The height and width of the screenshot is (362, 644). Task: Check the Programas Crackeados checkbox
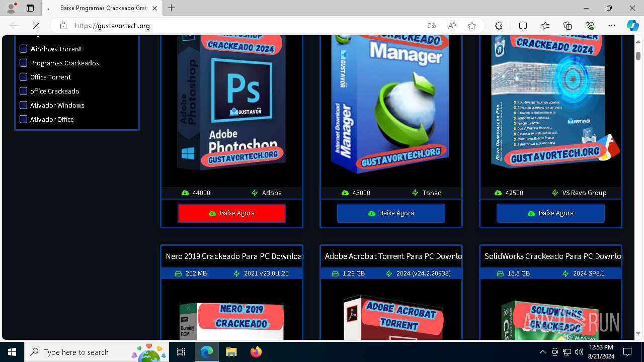23,63
